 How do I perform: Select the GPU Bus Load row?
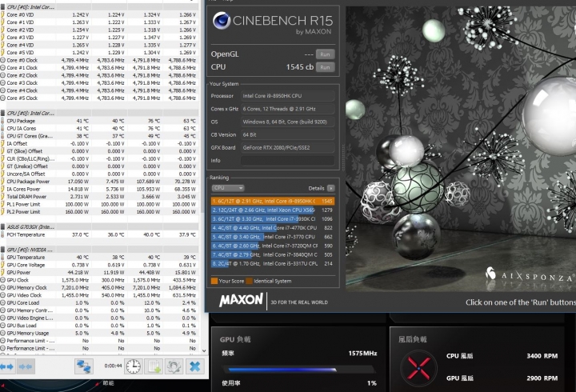coord(99,326)
